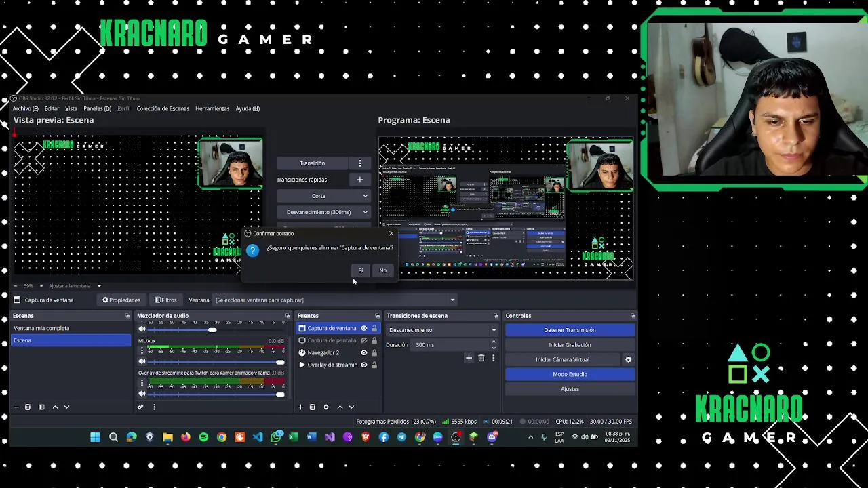Image resolution: width=868 pixels, height=488 pixels.
Task: Open Desvanecimiento (300ms) quick transition dropdown
Action: click(x=323, y=212)
